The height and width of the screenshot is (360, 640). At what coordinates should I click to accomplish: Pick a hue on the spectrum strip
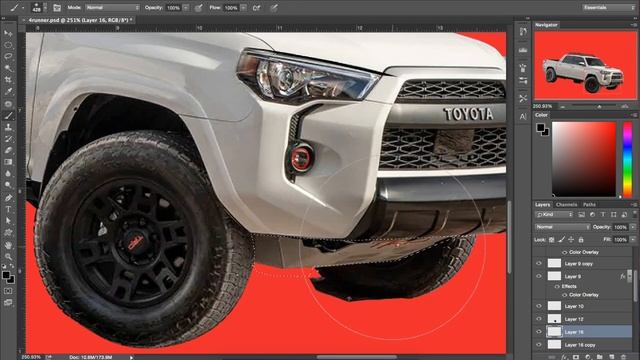pyautogui.click(x=628, y=160)
